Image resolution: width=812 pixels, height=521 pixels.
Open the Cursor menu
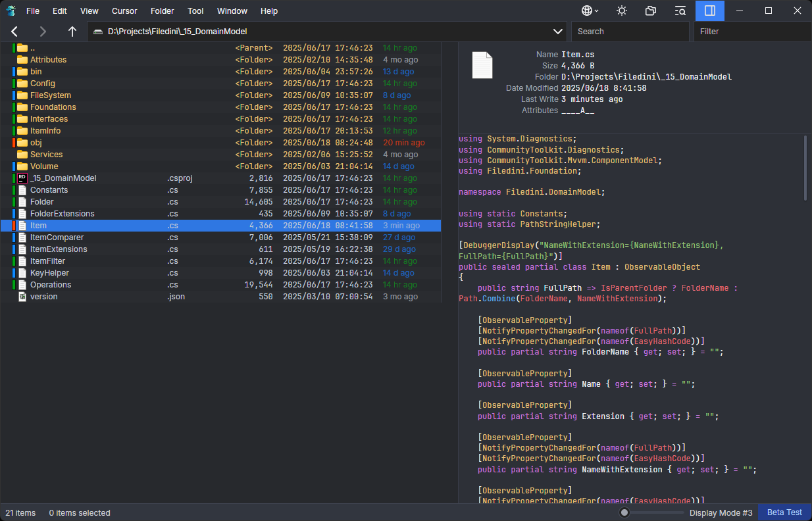tap(124, 11)
